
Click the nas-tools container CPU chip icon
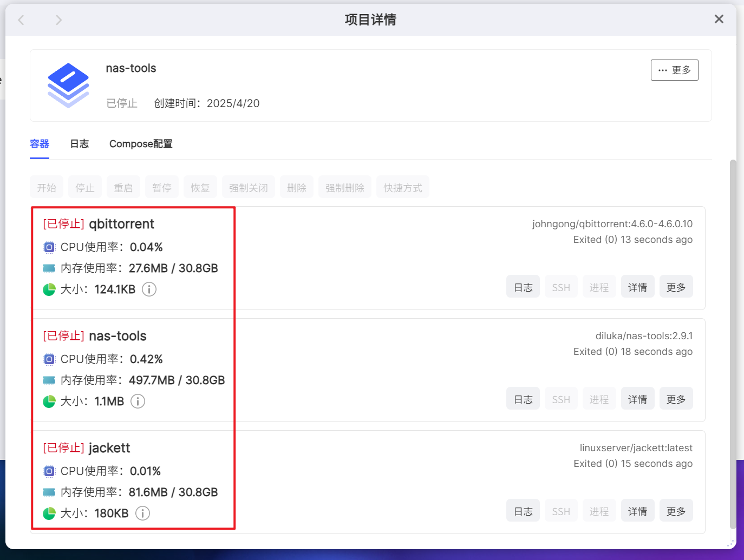[49, 359]
